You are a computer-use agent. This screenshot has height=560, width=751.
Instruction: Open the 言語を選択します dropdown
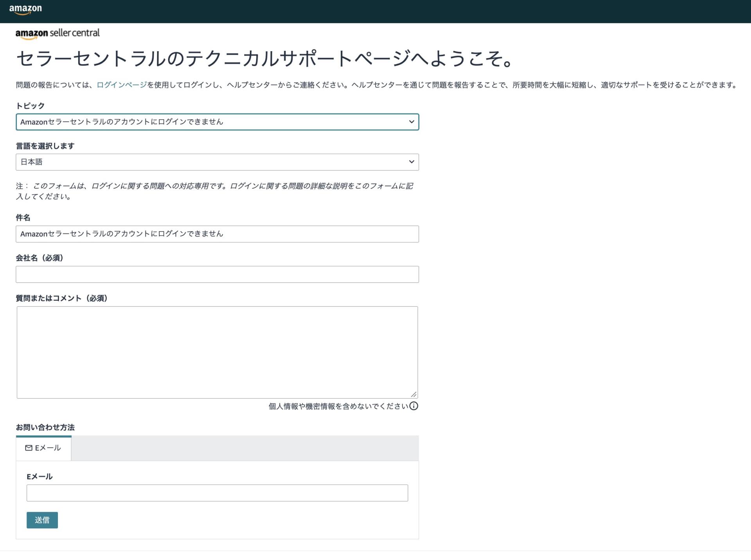pyautogui.click(x=217, y=162)
